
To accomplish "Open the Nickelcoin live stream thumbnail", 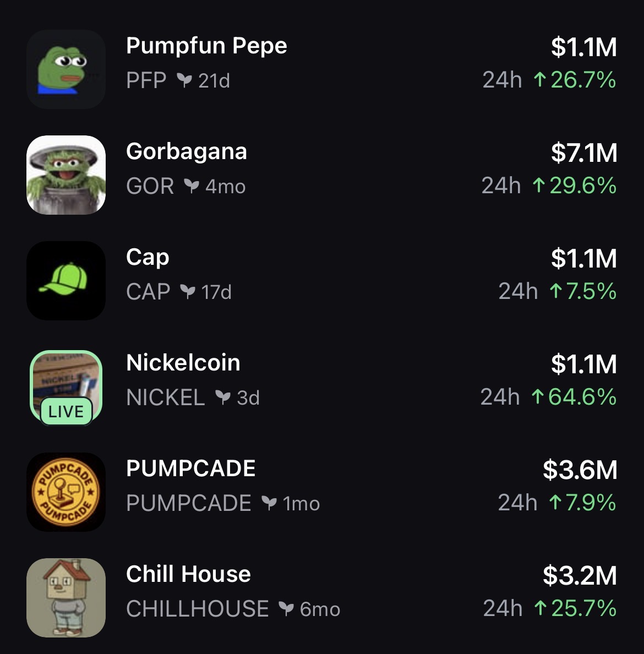I will pos(66,380).
